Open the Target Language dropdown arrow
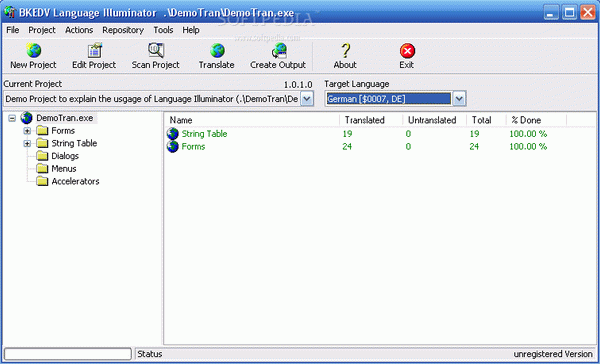Viewport: 600px width, 364px height. (459, 100)
